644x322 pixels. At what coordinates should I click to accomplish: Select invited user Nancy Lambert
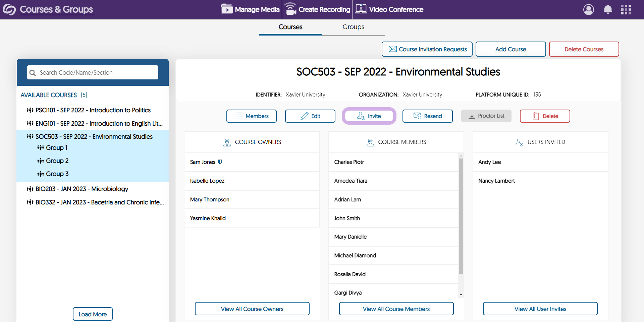click(x=540, y=181)
